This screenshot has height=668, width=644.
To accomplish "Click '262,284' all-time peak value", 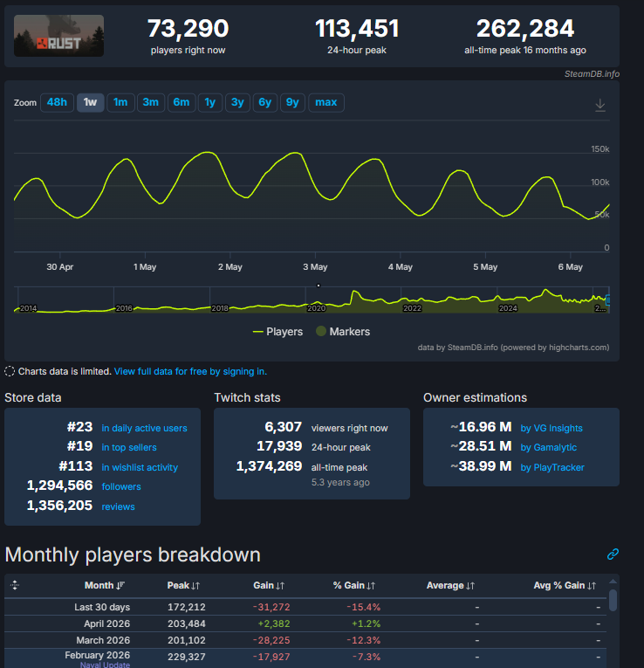I will click(525, 29).
